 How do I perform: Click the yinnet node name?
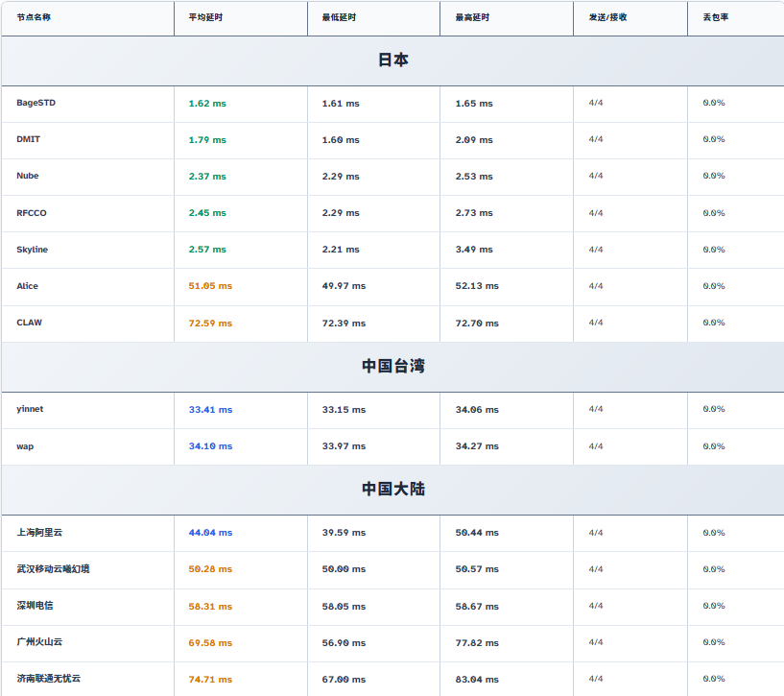(x=30, y=409)
